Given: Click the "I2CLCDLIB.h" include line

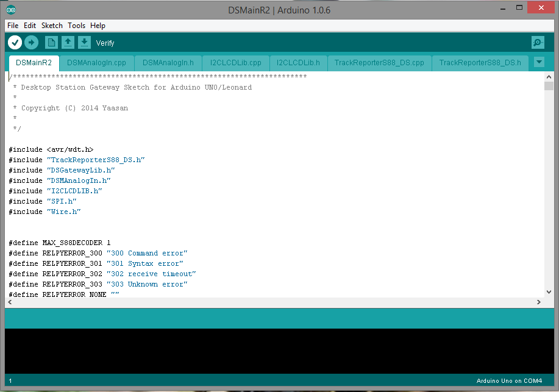Looking at the screenshot, I should [55, 191].
